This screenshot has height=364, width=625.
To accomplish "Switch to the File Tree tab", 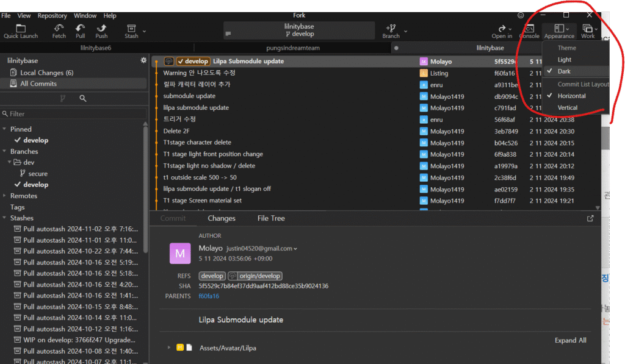I will click(x=271, y=218).
